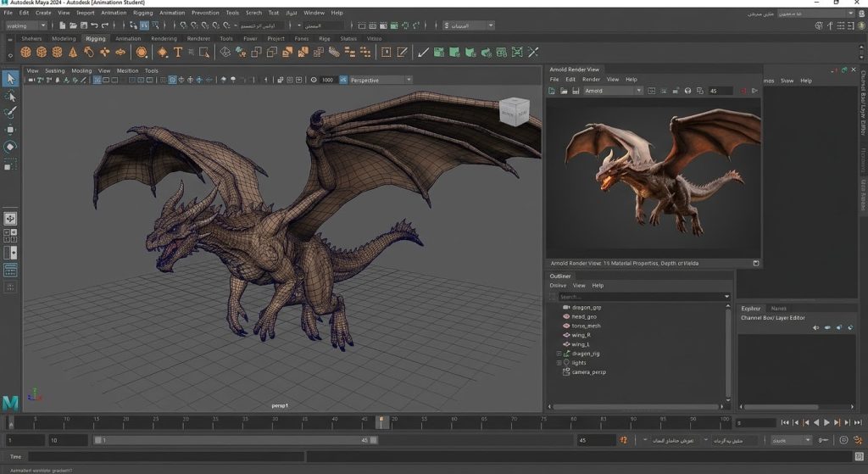
Task: Open the Arnold renderer dropdown in Render View
Action: (x=613, y=91)
